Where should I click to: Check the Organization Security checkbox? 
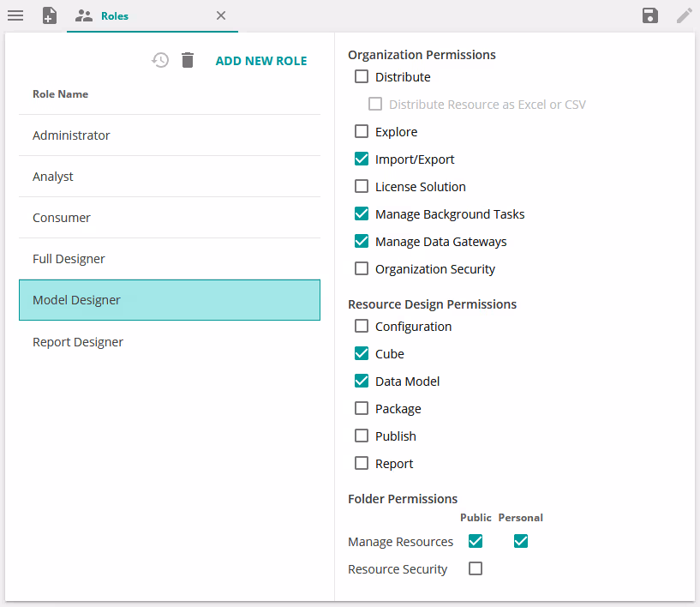pyautogui.click(x=362, y=269)
